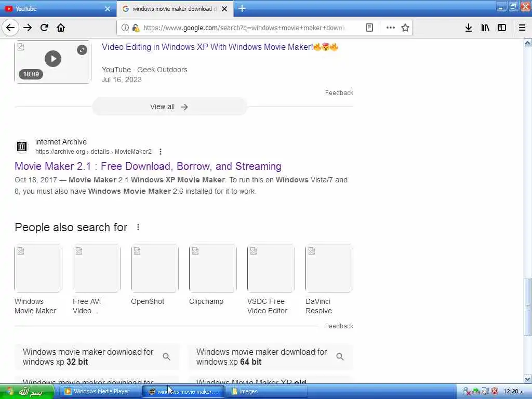This screenshot has width=532, height=399.
Task: Click Feedback below People also search for
Action: (339, 326)
